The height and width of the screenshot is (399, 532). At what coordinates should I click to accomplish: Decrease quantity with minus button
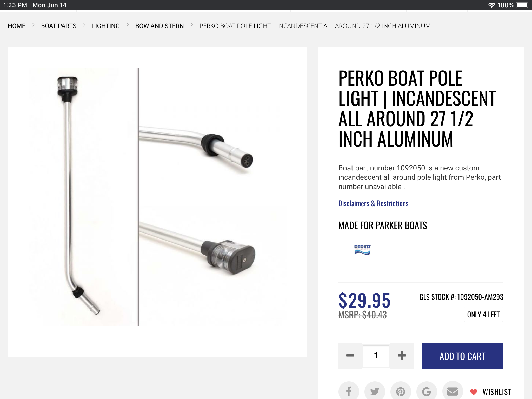tap(350, 356)
